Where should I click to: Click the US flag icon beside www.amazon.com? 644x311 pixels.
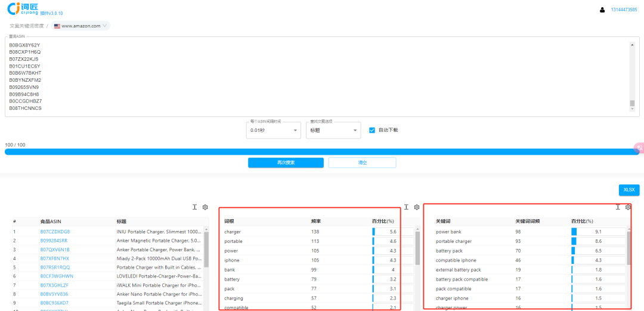(57, 26)
